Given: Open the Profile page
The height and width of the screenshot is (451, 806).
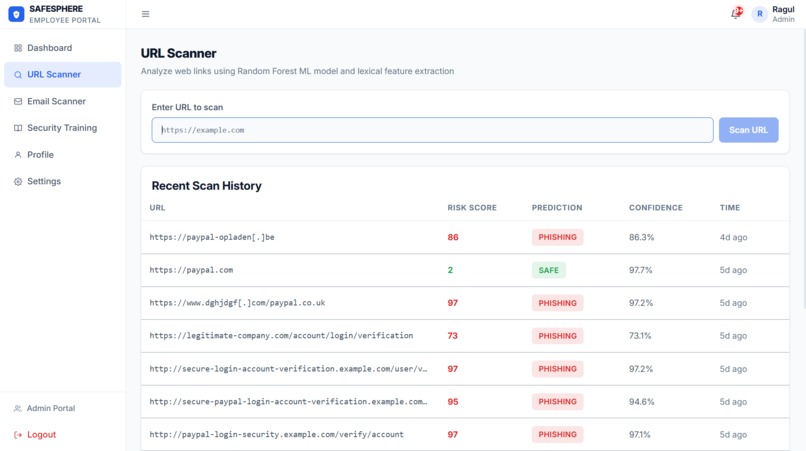Looking at the screenshot, I should [x=63, y=155].
